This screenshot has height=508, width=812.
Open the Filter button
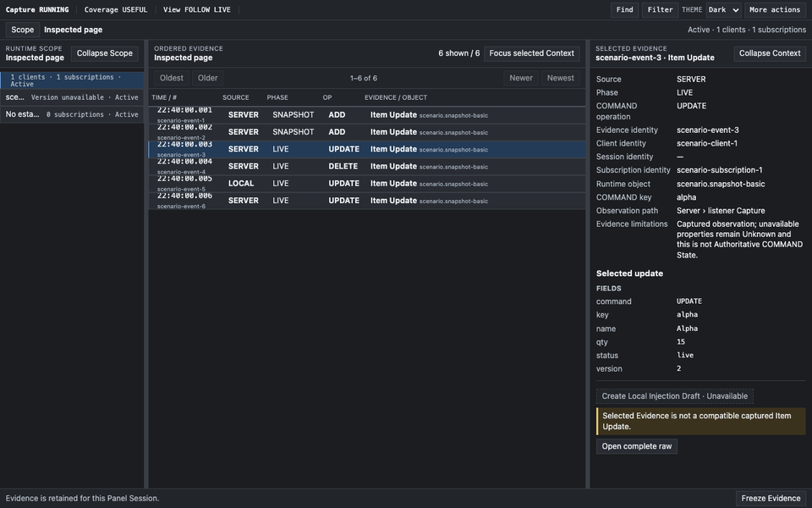click(x=660, y=10)
